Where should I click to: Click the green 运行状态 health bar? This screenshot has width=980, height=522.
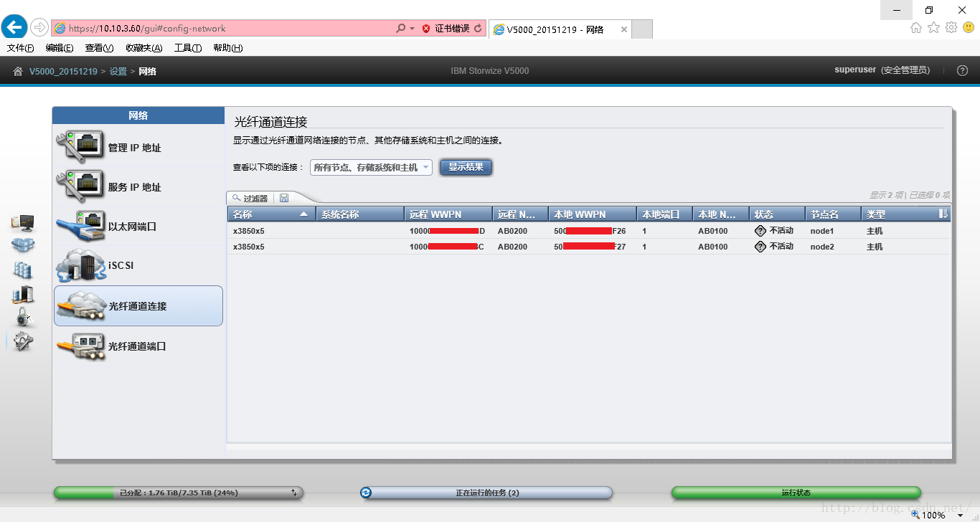coord(796,493)
